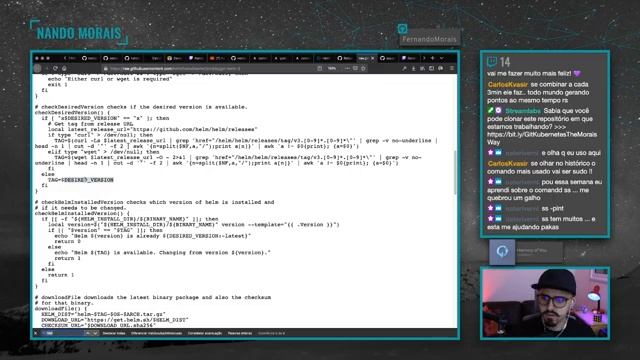The height and width of the screenshot is (360, 640).
Task: Toggle Palavras inteiras option
Action: coord(240,333)
